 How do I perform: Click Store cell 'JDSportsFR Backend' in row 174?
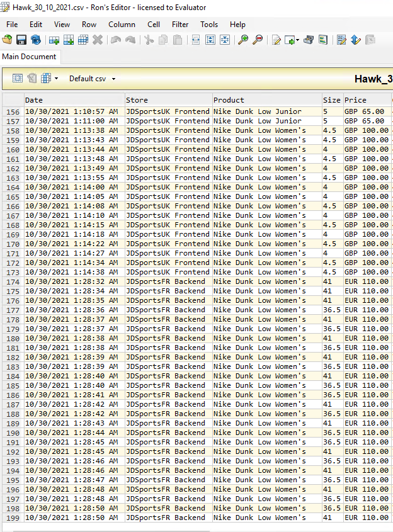click(x=169, y=281)
